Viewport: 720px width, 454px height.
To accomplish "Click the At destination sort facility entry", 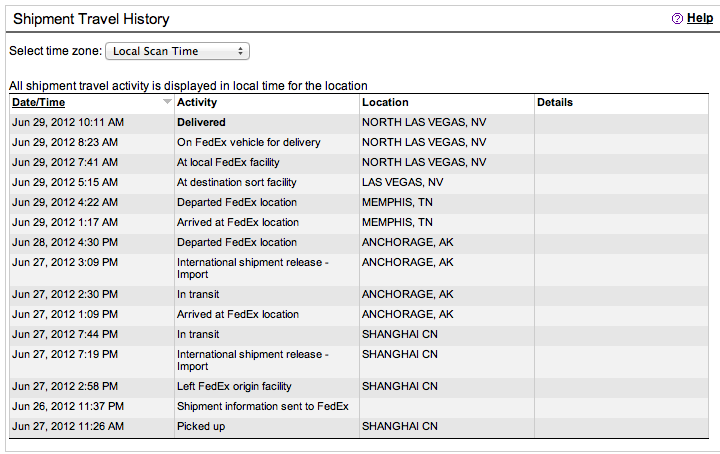I will tap(237, 182).
